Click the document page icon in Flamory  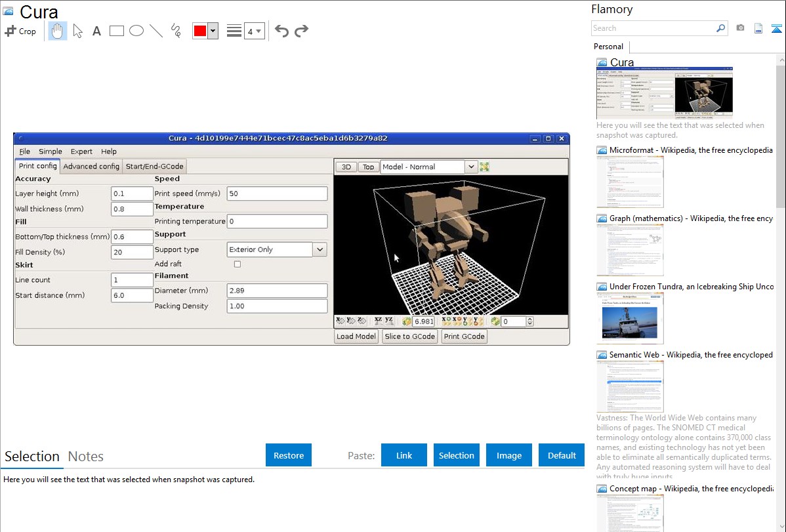pos(758,28)
